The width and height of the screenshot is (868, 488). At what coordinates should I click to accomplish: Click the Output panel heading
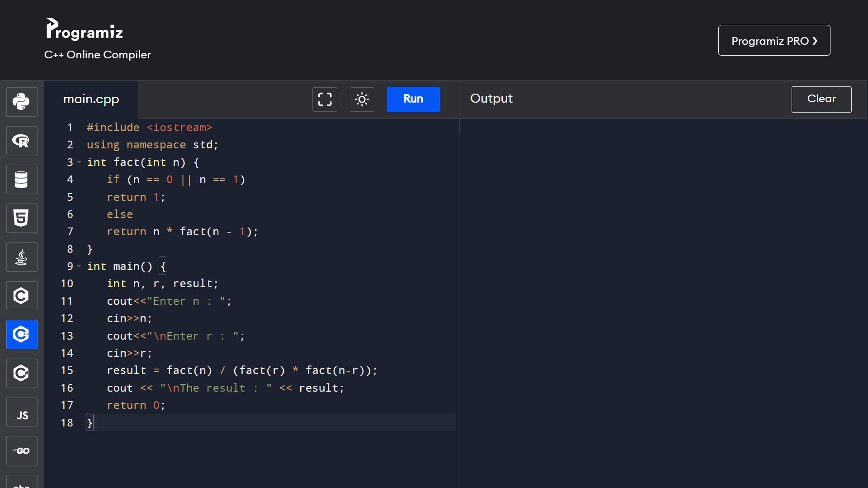pyautogui.click(x=491, y=99)
